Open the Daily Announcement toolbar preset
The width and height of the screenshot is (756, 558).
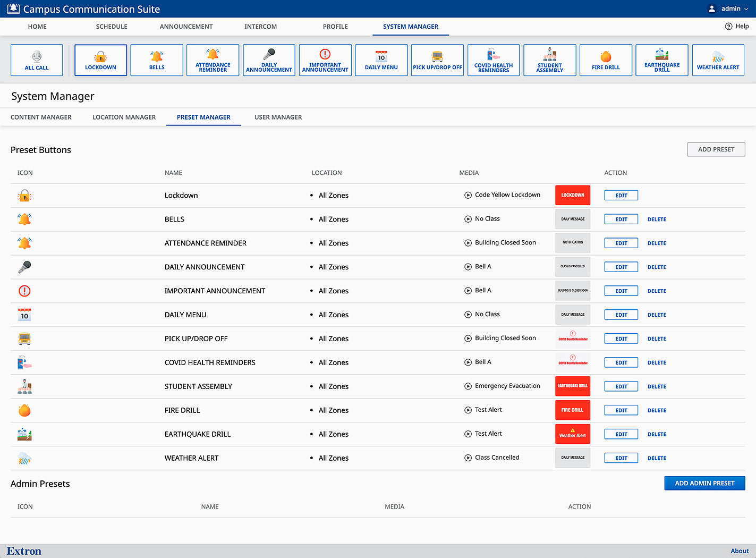269,60
